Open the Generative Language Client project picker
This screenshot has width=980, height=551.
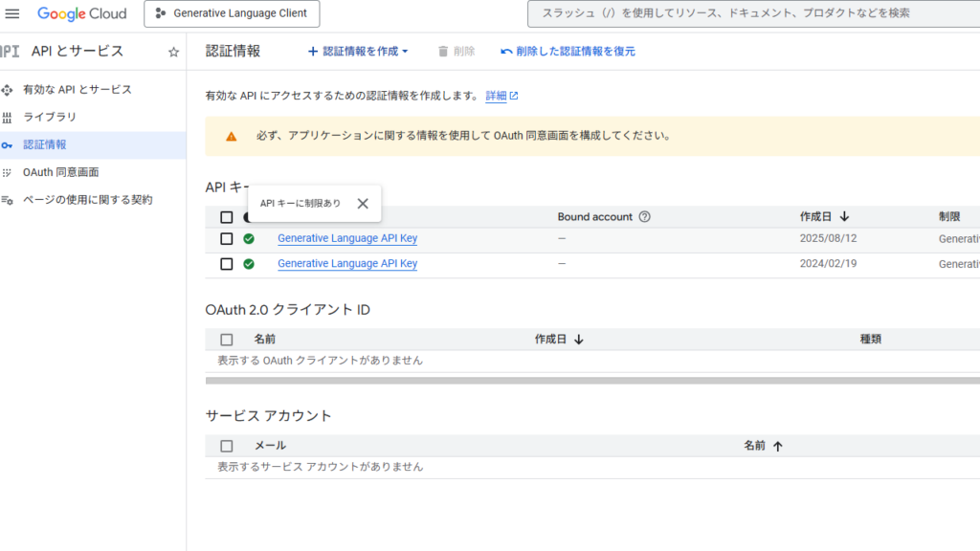pos(232,13)
